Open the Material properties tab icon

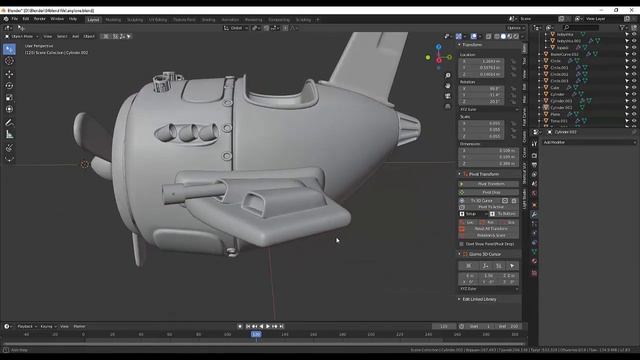click(534, 261)
